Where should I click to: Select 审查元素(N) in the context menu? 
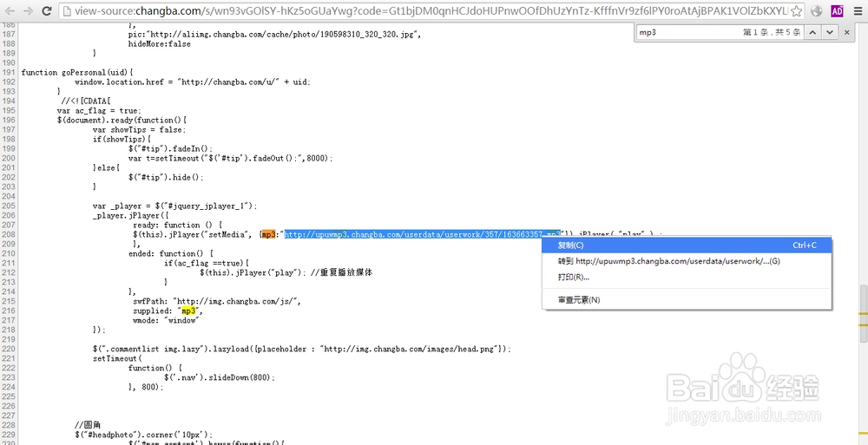[687, 300]
